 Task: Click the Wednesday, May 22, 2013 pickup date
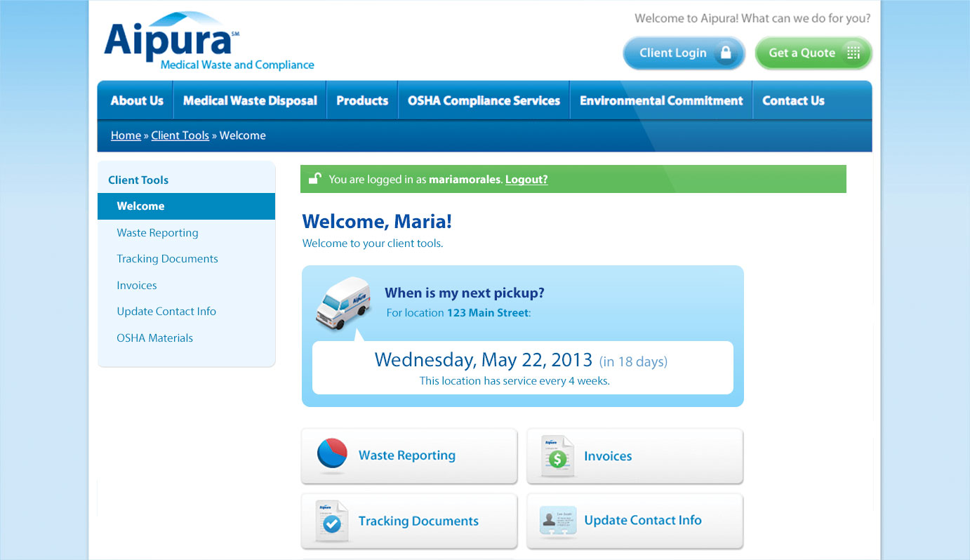point(484,360)
